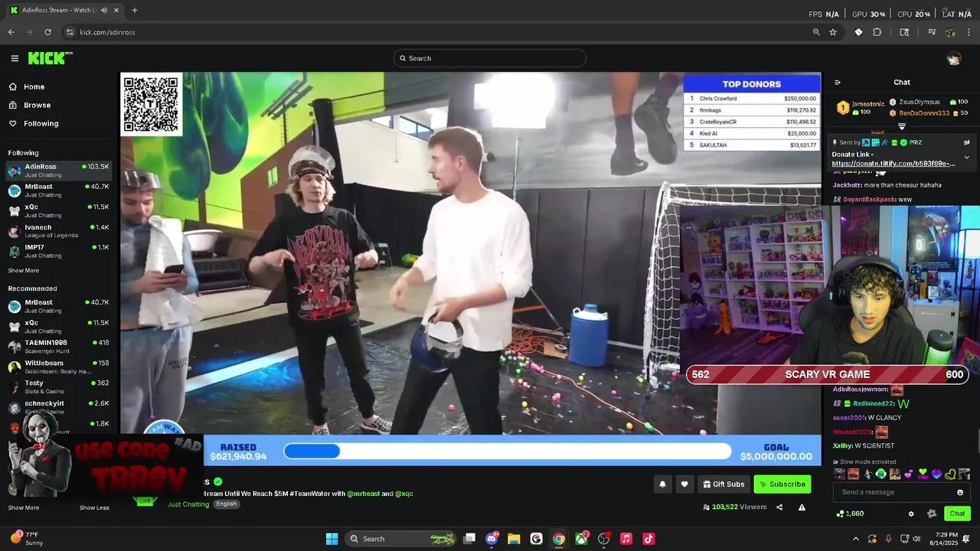Viewport: 980px width, 551px height.
Task: Insert the green heart emote
Action: coord(923,474)
